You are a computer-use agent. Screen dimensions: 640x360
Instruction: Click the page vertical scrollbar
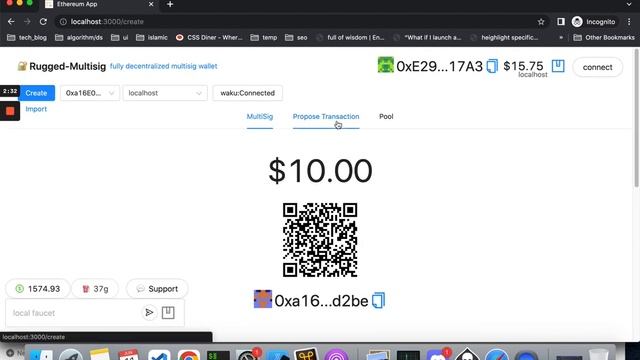pos(636,118)
